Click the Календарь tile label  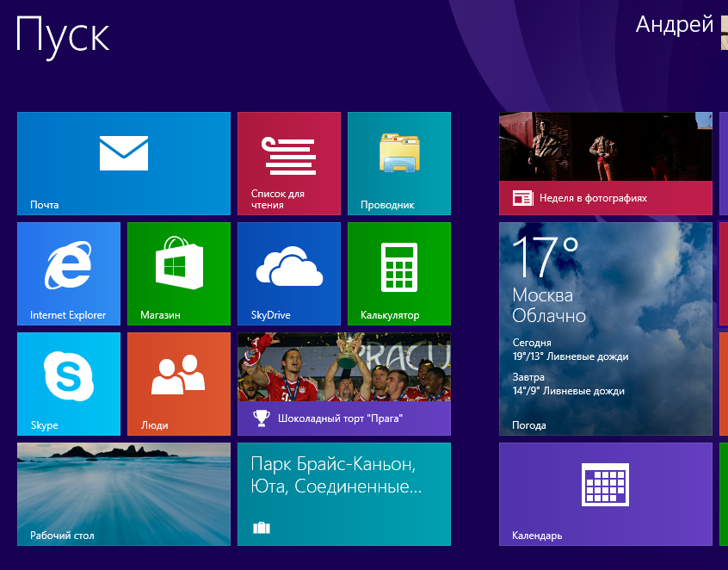[x=537, y=536]
